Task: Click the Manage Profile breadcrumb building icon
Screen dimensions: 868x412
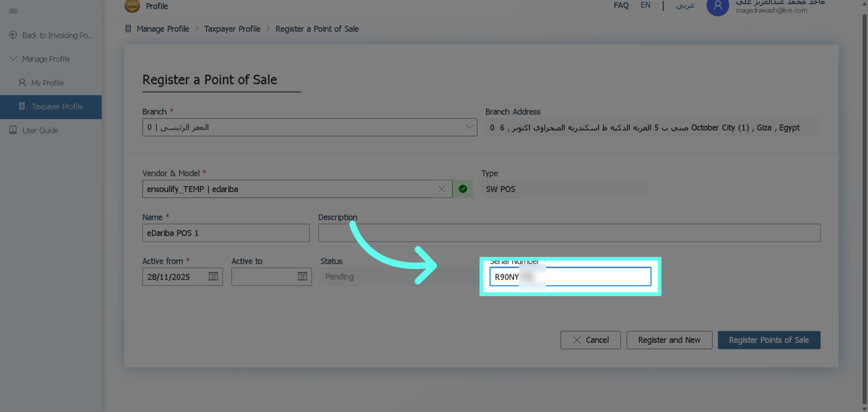Action: (x=128, y=29)
